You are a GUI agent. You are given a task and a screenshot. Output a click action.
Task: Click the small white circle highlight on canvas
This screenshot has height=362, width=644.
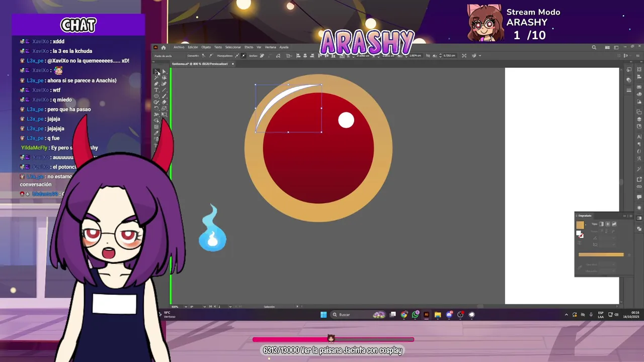(346, 120)
